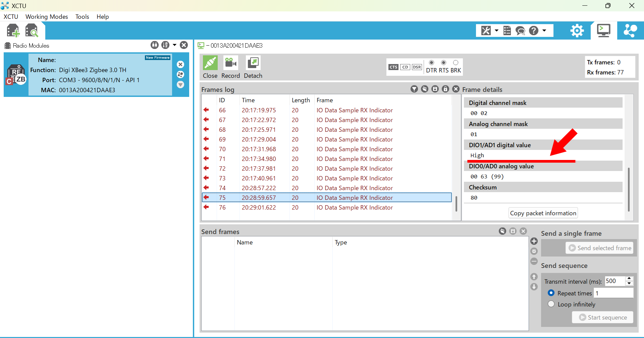Expand the Radio Modules sort dropdown arrow

(174, 45)
